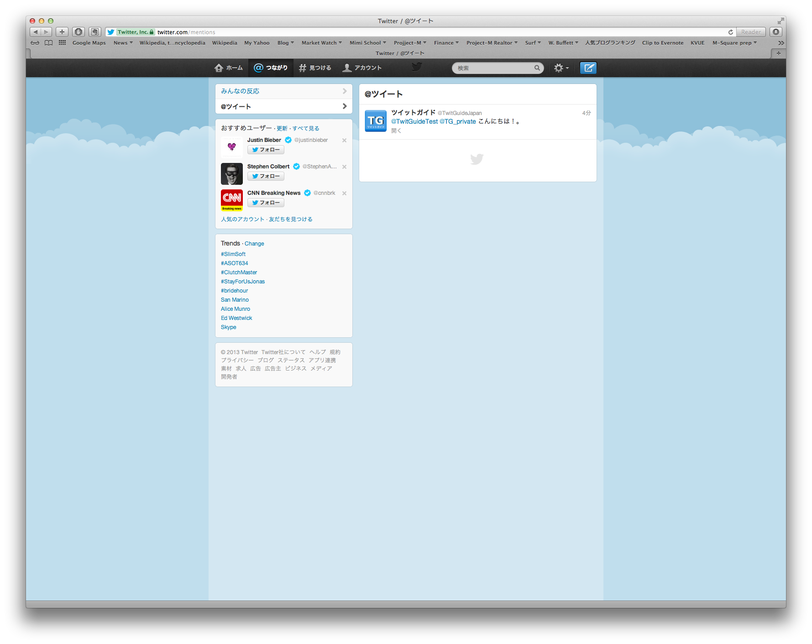Select みんなの反応 in sidebar

pyautogui.click(x=283, y=91)
